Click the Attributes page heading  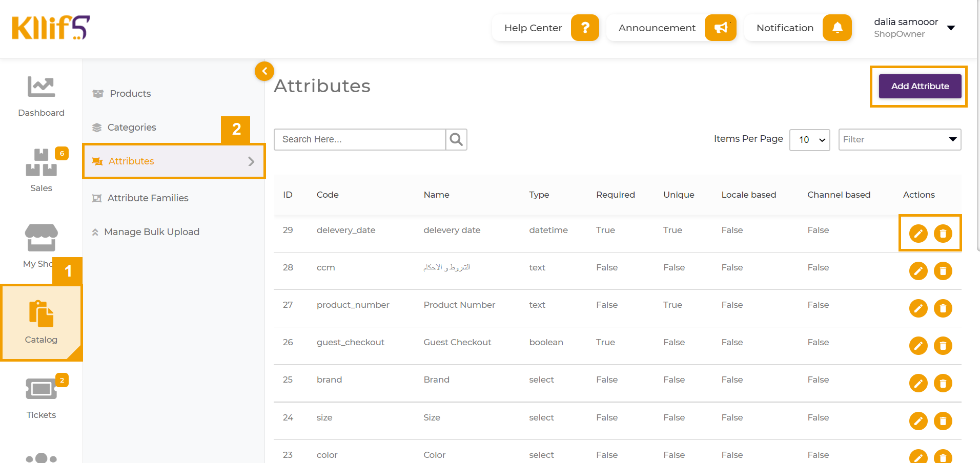tap(322, 86)
